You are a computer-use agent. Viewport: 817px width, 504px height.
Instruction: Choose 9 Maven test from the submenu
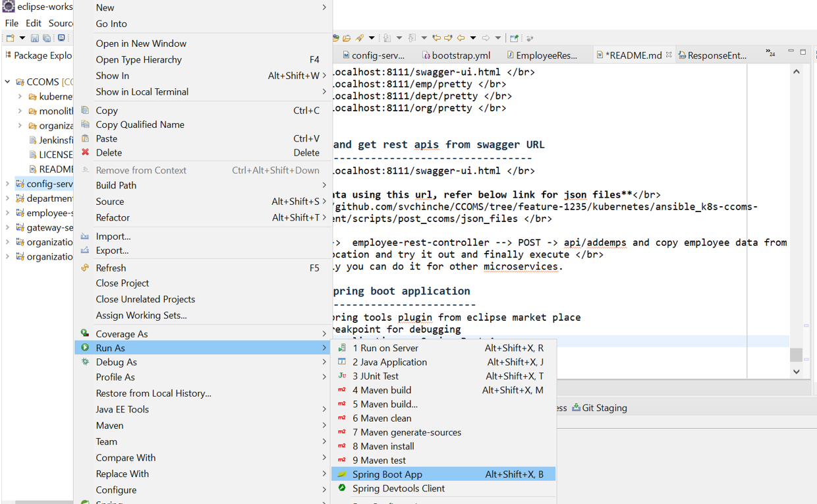(x=443, y=460)
